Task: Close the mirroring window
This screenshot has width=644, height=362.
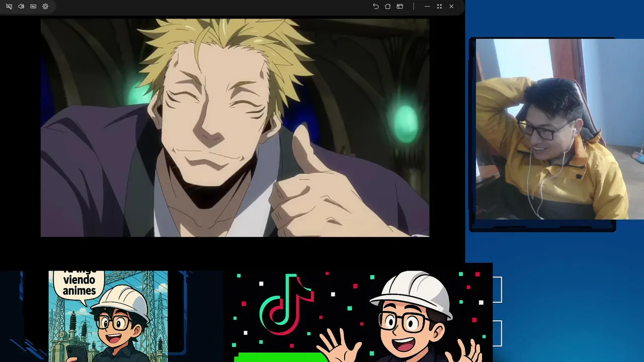Action: tap(451, 7)
